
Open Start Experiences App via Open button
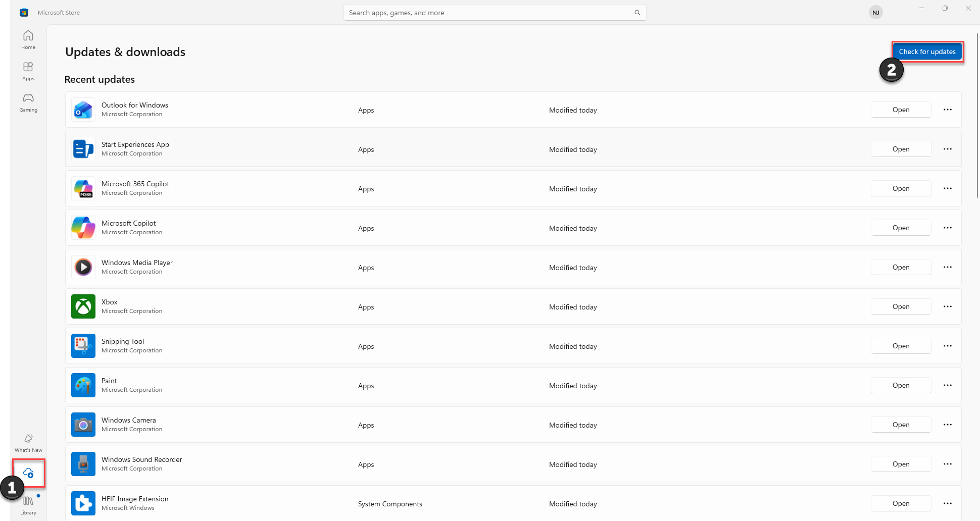pos(901,149)
